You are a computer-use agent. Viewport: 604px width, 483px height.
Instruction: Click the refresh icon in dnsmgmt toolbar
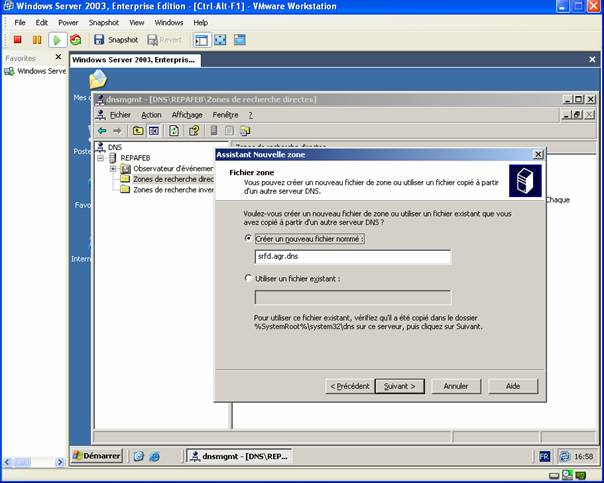click(174, 131)
